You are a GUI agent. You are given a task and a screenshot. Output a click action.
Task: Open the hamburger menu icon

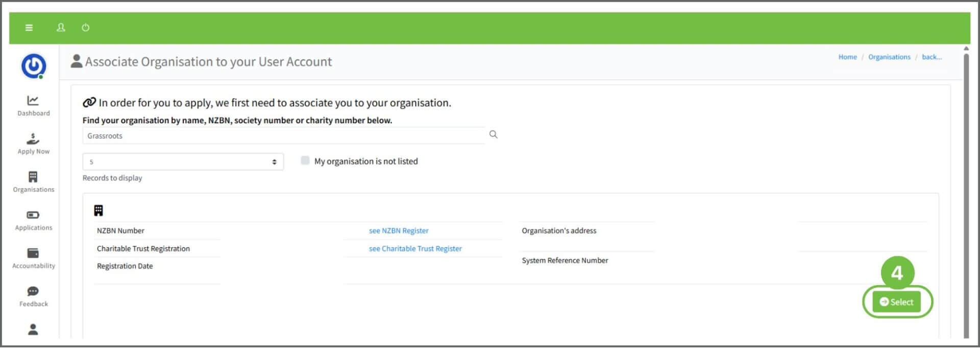29,28
